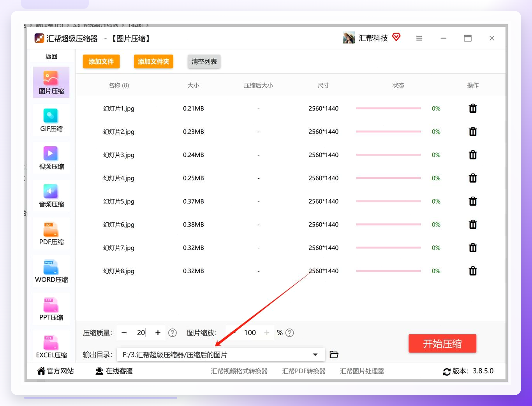Image resolution: width=532 pixels, height=406 pixels.
Task: Open 汇帮视频格式转换器 link
Action: click(x=239, y=371)
